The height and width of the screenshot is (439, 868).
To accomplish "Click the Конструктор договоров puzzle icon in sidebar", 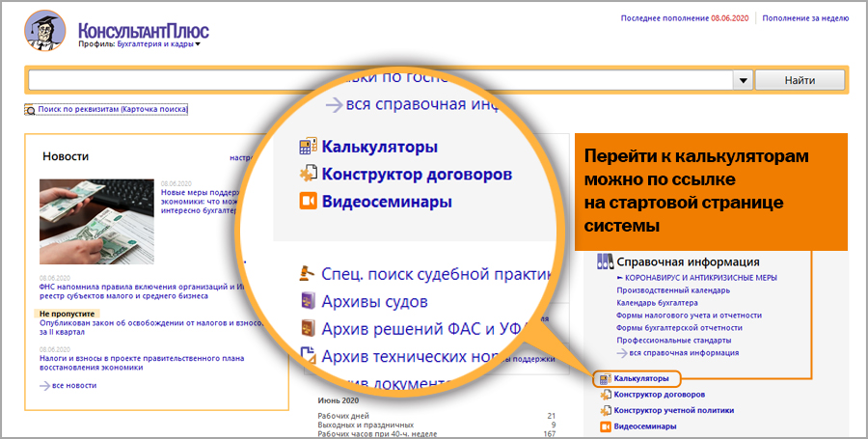I will click(605, 395).
